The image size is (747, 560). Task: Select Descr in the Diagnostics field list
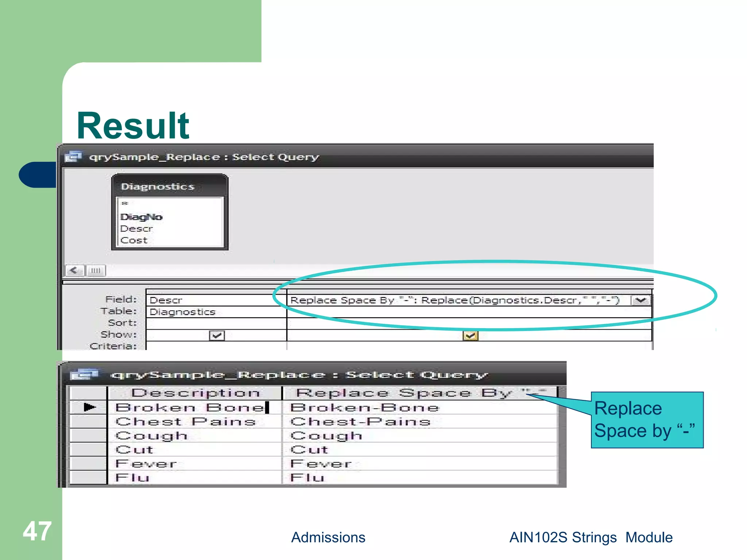[136, 229]
